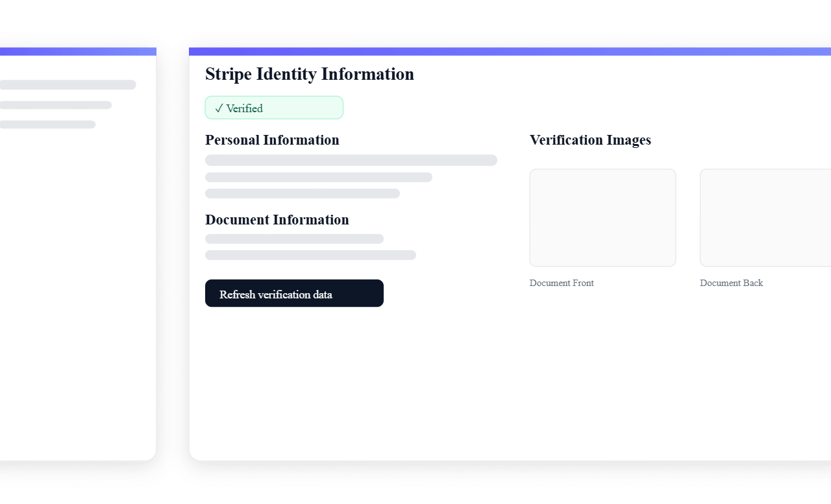Select the top loading row in left card
Image resolution: width=831 pixels, height=504 pixels.
[68, 85]
